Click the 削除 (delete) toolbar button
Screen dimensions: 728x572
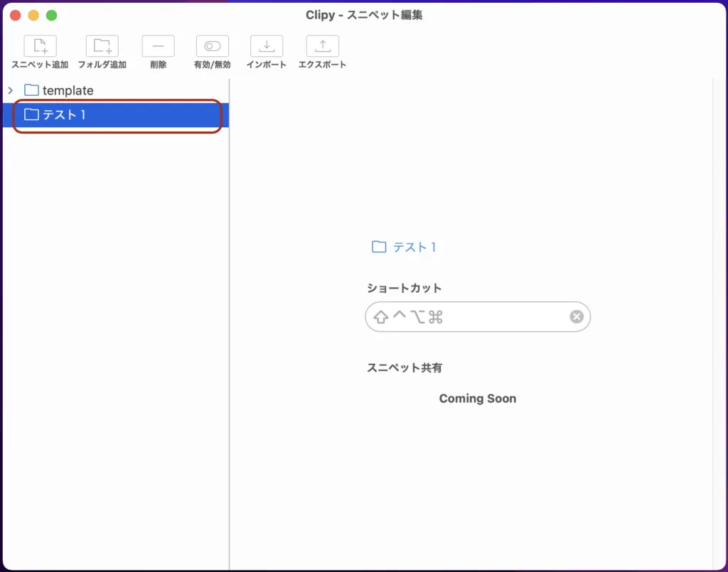coord(159,46)
